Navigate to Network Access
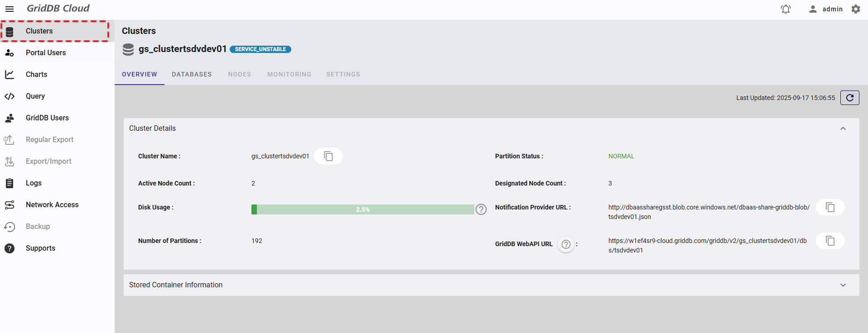 click(52, 205)
